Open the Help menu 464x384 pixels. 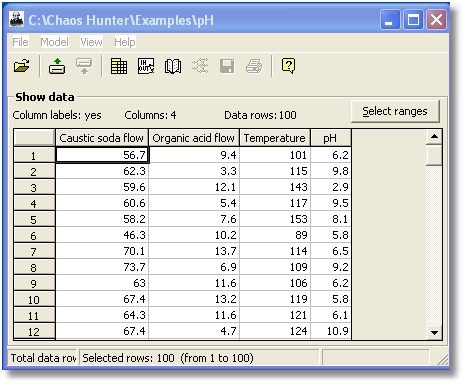125,42
